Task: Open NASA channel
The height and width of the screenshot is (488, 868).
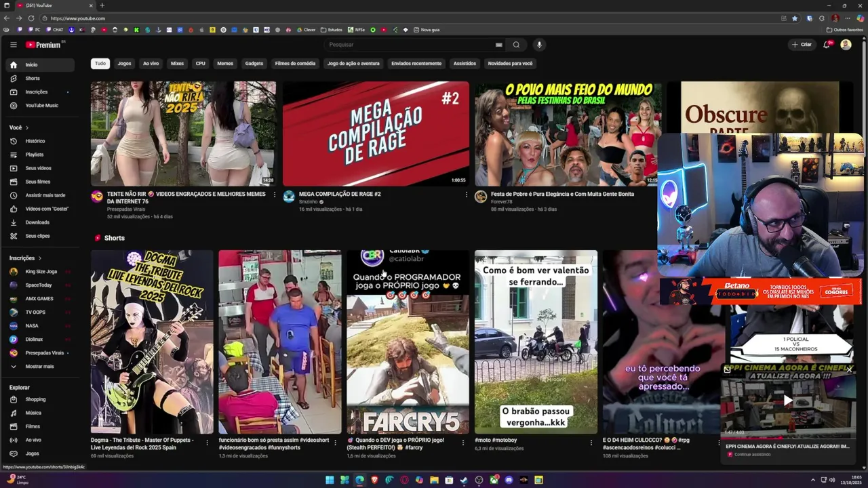Action: coord(41,326)
